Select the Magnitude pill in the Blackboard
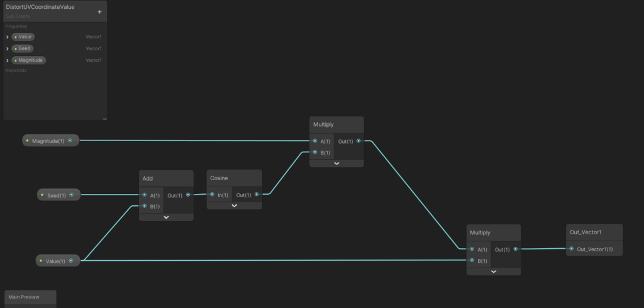 click(29, 60)
